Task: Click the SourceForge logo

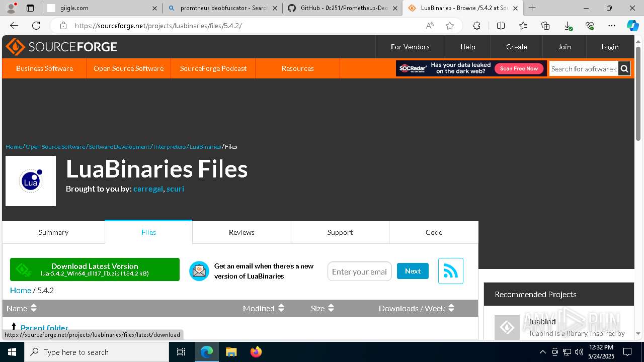Action: click(x=61, y=47)
